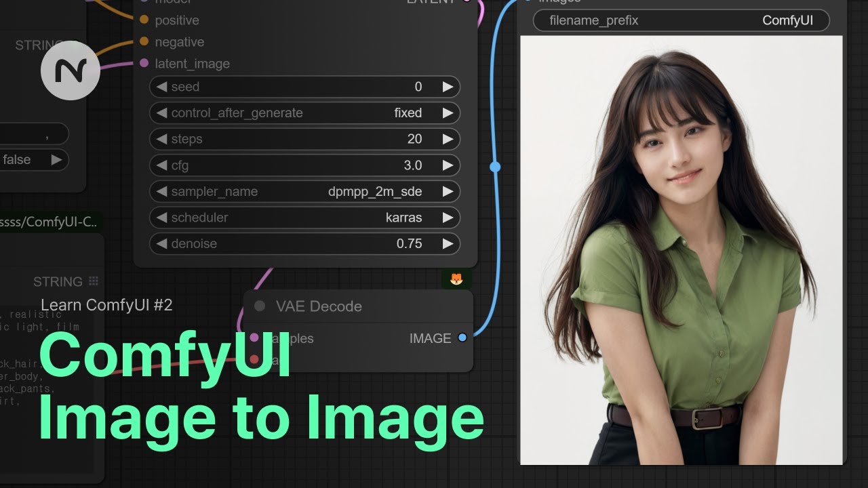Select next sampler_name option

coord(448,192)
